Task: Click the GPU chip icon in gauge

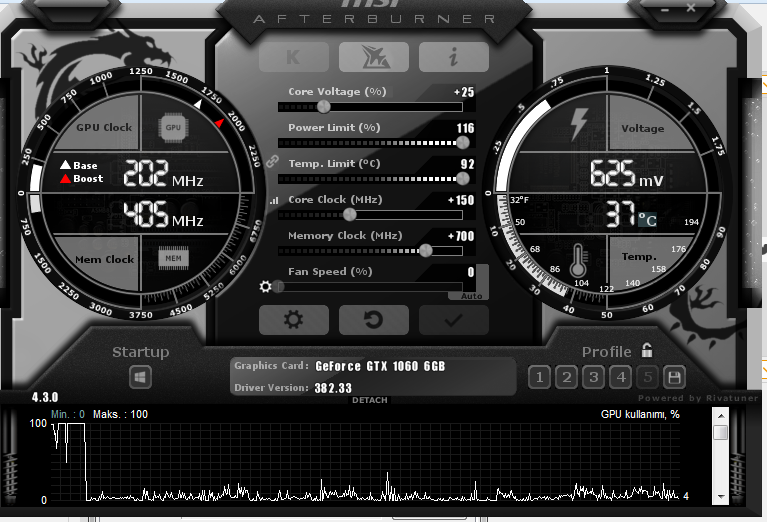Action: click(x=173, y=127)
